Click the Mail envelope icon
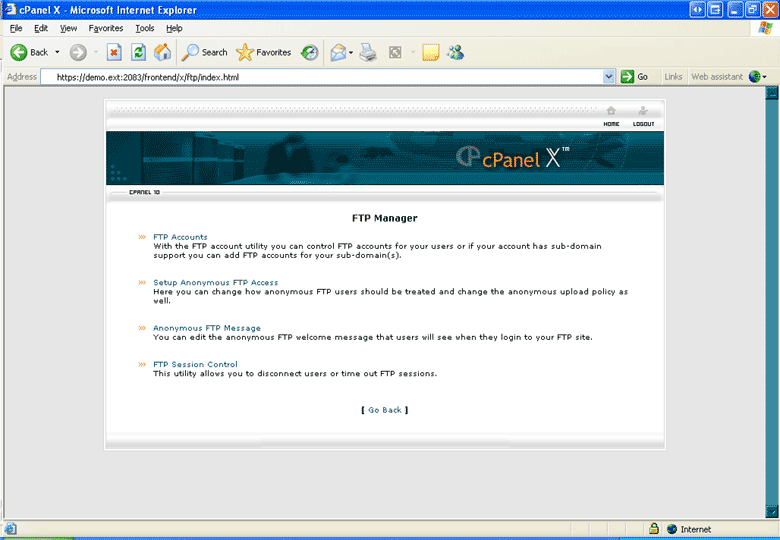The width and height of the screenshot is (780, 540). pyautogui.click(x=338, y=52)
